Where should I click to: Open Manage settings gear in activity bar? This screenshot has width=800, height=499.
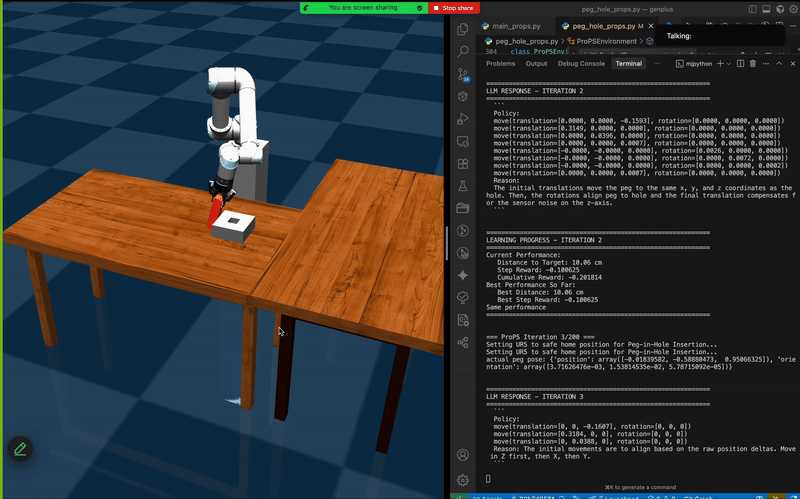463,480
